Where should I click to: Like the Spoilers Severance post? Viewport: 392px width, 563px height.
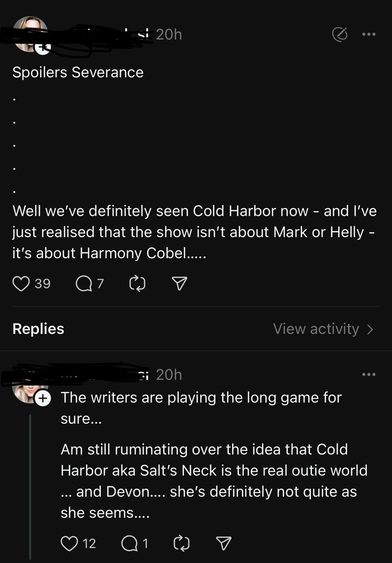(x=21, y=284)
